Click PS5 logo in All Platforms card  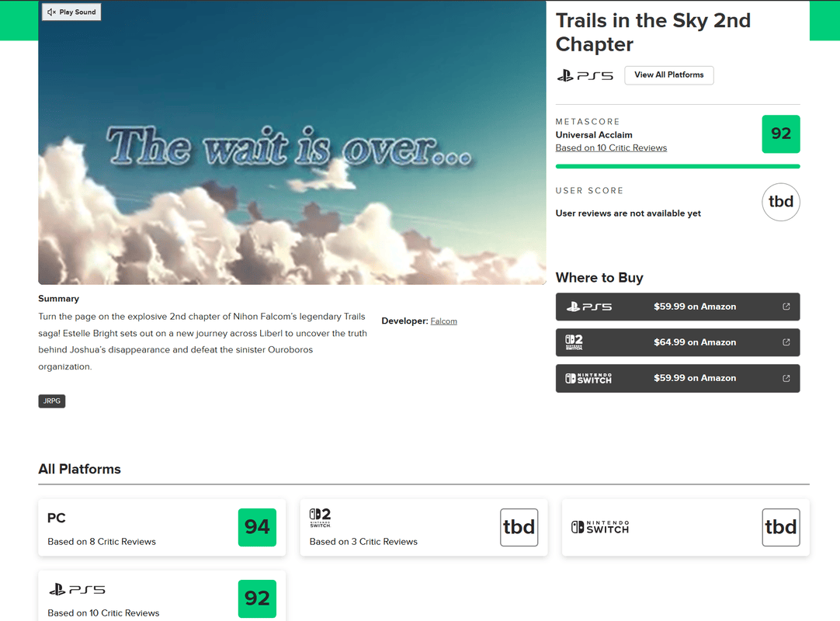(x=77, y=590)
